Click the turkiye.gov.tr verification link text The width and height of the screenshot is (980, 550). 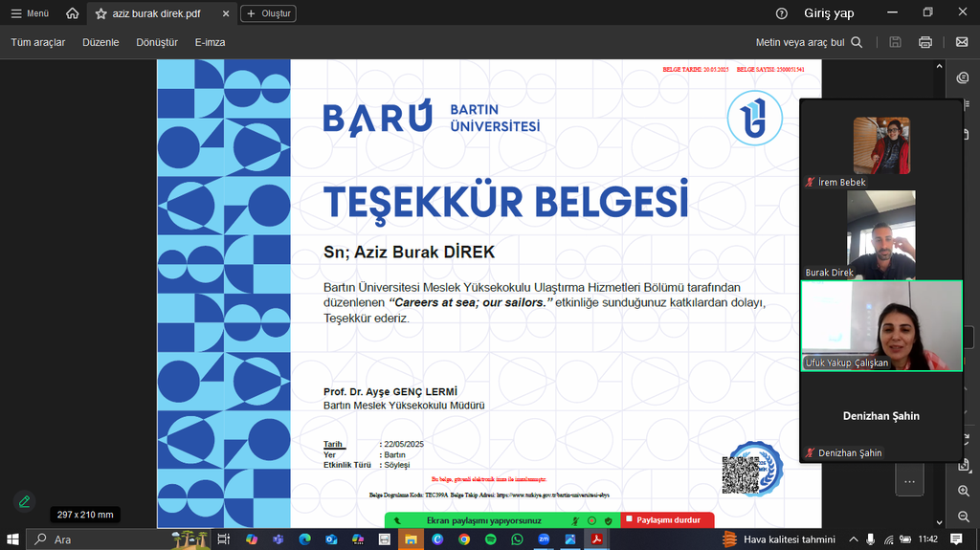pos(552,495)
